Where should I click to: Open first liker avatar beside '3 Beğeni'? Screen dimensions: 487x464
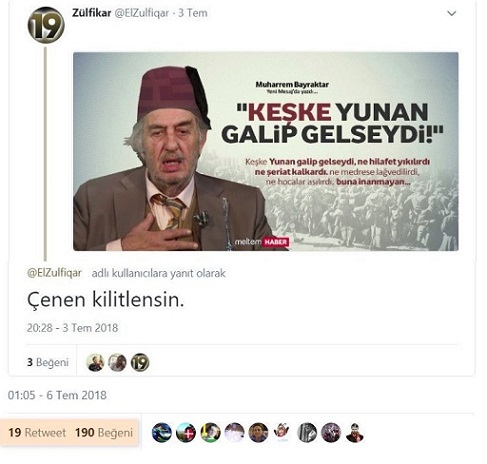[x=95, y=362]
